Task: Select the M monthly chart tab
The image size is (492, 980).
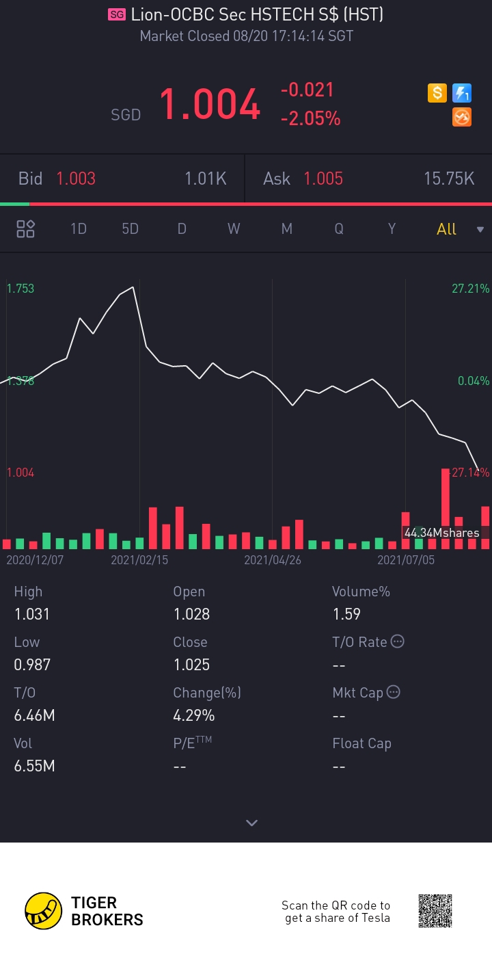Action: coord(287,229)
